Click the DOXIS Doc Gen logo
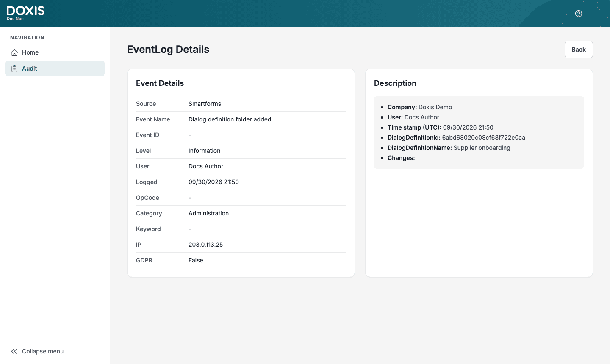 [x=25, y=13]
